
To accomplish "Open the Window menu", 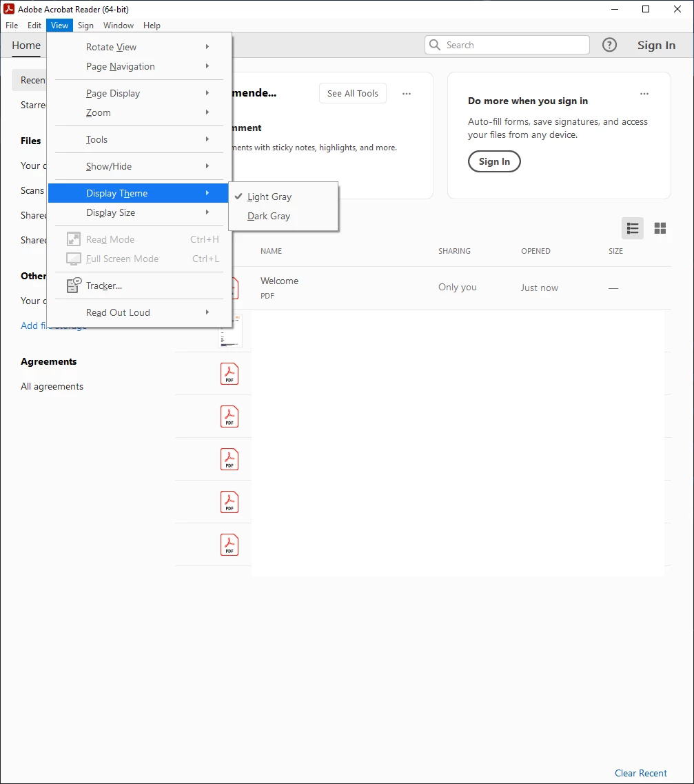I will click(x=119, y=26).
